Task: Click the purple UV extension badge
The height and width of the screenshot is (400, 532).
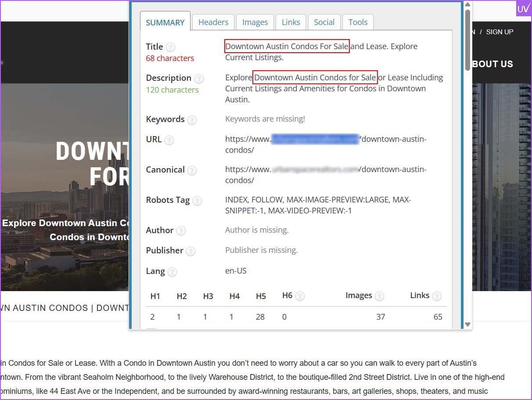Action: (x=523, y=8)
